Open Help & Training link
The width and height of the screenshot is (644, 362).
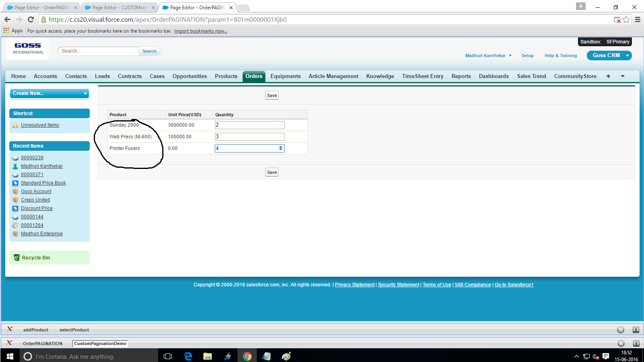561,56
